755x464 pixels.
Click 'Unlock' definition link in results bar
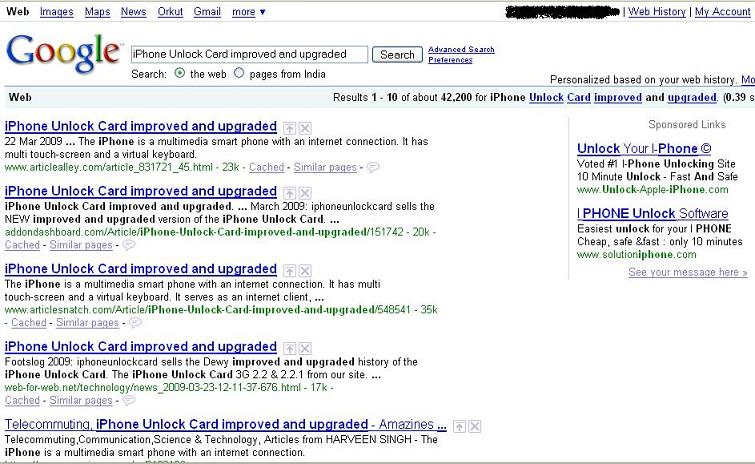point(546,97)
